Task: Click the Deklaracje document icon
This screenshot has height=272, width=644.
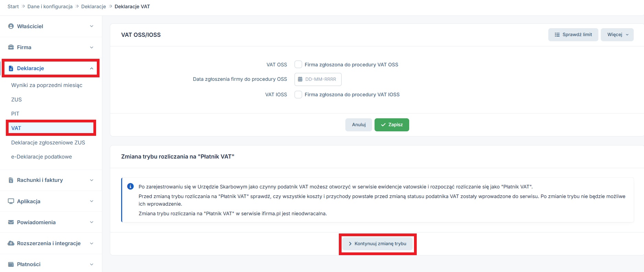Action: (11, 68)
